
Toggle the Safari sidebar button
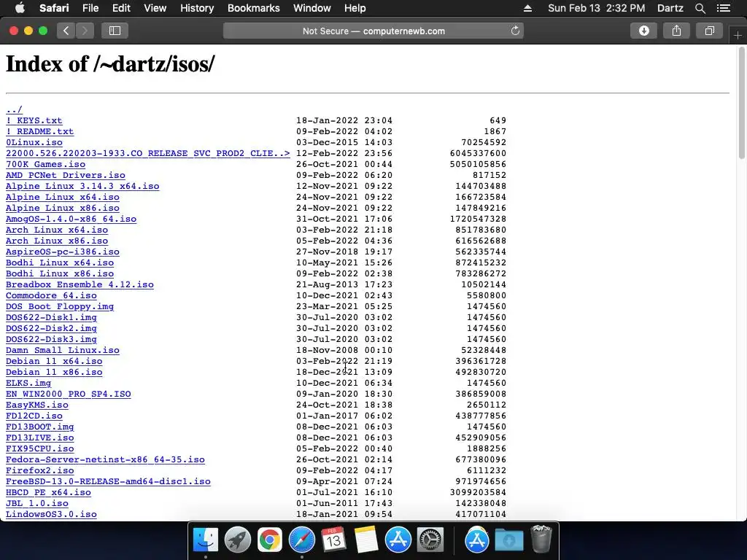click(115, 31)
